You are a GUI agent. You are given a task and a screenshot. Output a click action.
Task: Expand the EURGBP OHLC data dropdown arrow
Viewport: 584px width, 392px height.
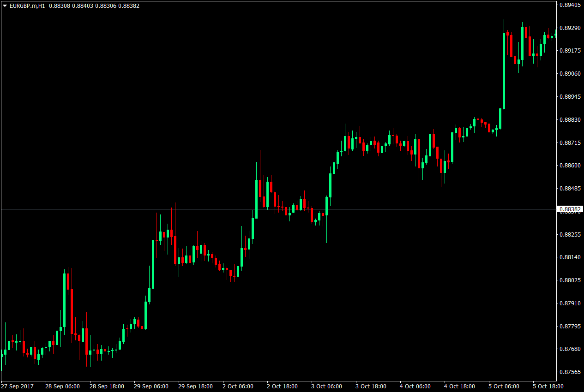5,6
